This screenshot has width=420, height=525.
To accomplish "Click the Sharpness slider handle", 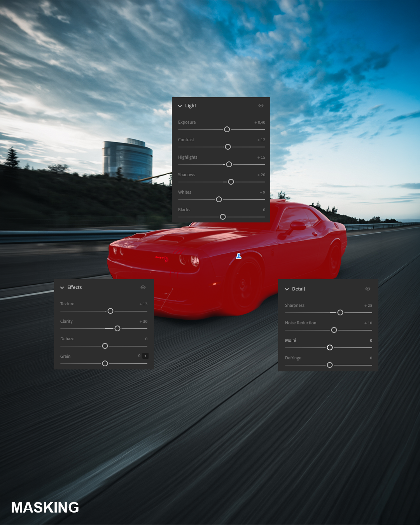I will [340, 313].
